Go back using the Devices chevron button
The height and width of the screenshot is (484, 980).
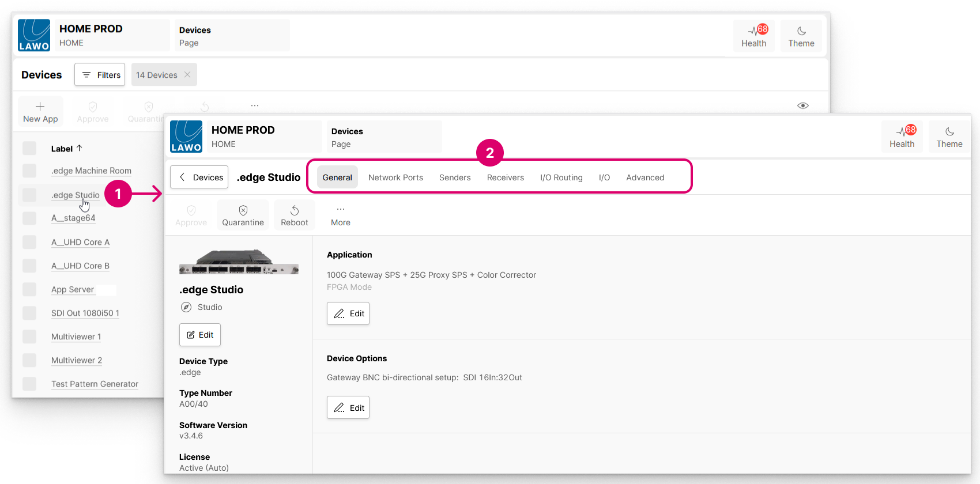[199, 177]
